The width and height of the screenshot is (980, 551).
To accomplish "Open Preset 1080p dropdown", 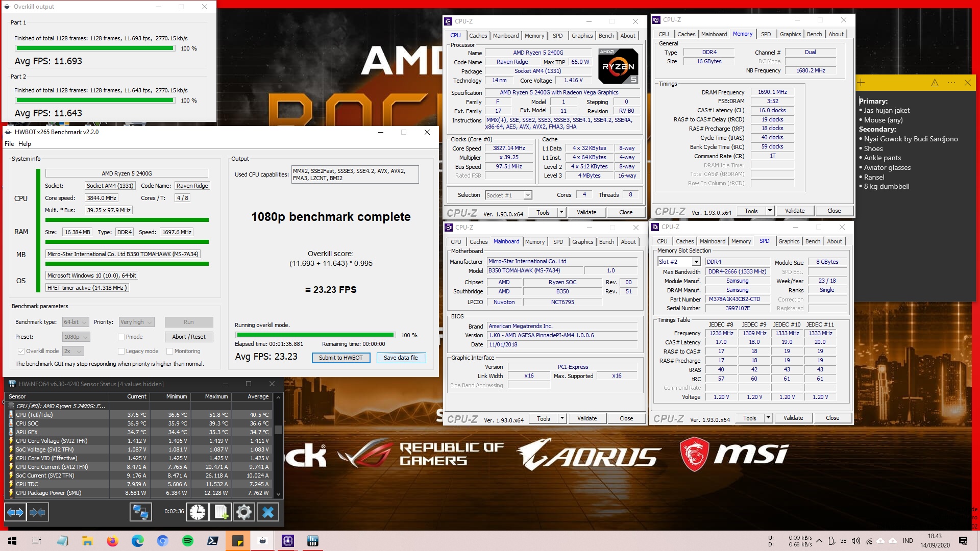I will click(x=76, y=337).
